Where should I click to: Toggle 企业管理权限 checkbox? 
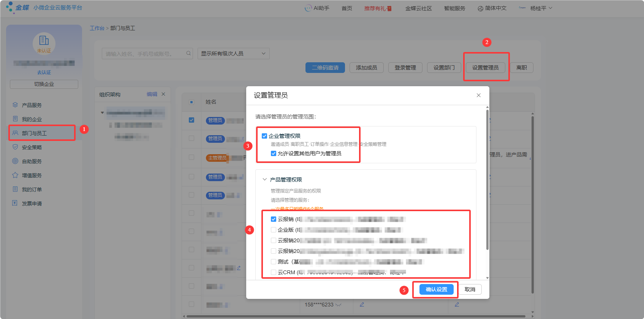pos(264,136)
